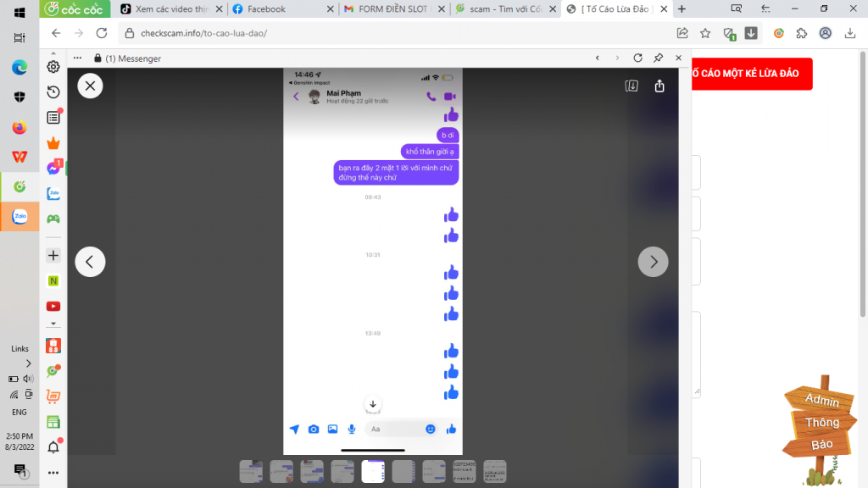
Task: Open Messenger from the browser sidebar
Action: [x=53, y=168]
